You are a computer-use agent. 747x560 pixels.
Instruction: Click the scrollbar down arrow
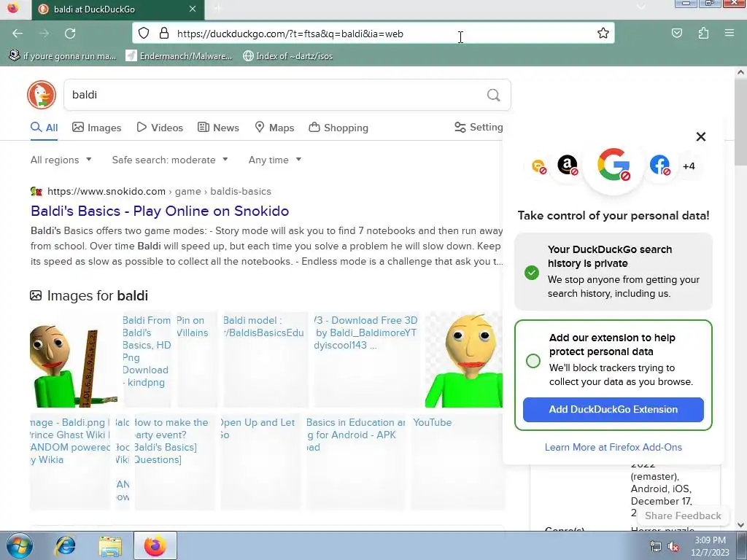click(740, 525)
